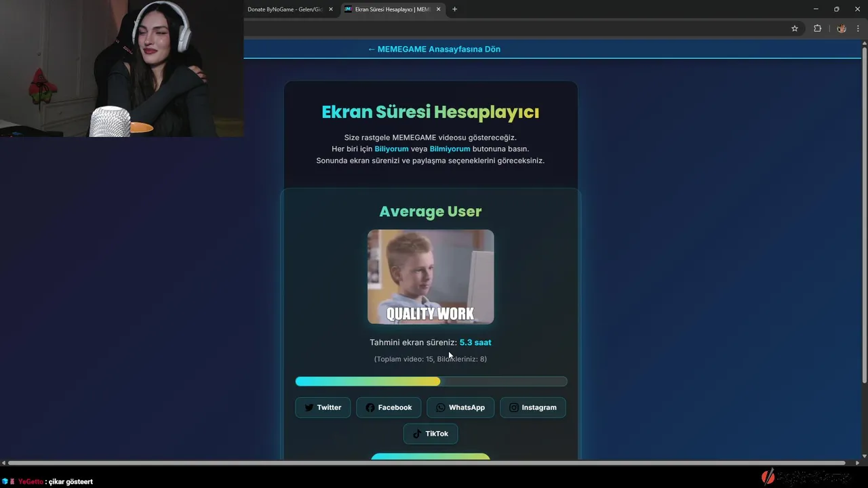Image resolution: width=868 pixels, height=488 pixels.
Task: Share result on WhatsApp
Action: pos(460,407)
